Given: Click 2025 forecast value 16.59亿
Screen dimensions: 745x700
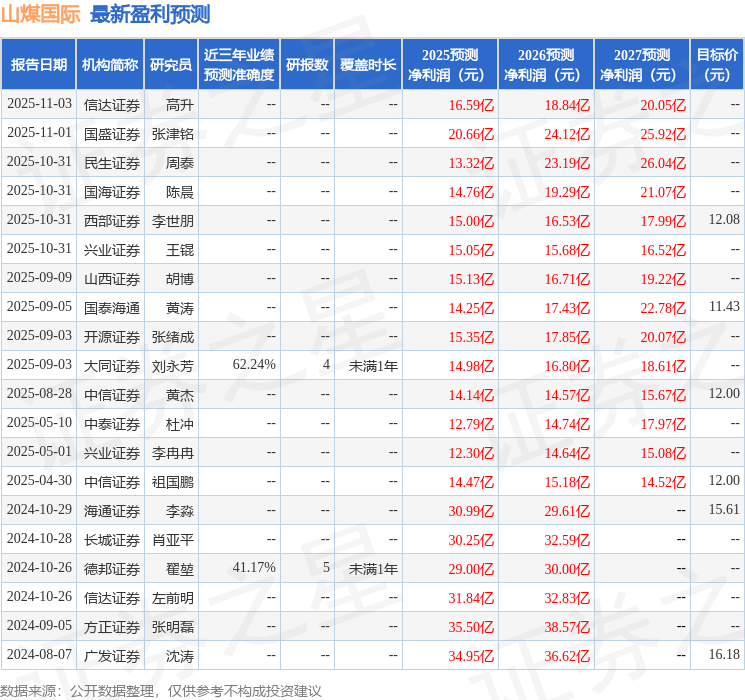Looking at the screenshot, I should coord(471,105).
